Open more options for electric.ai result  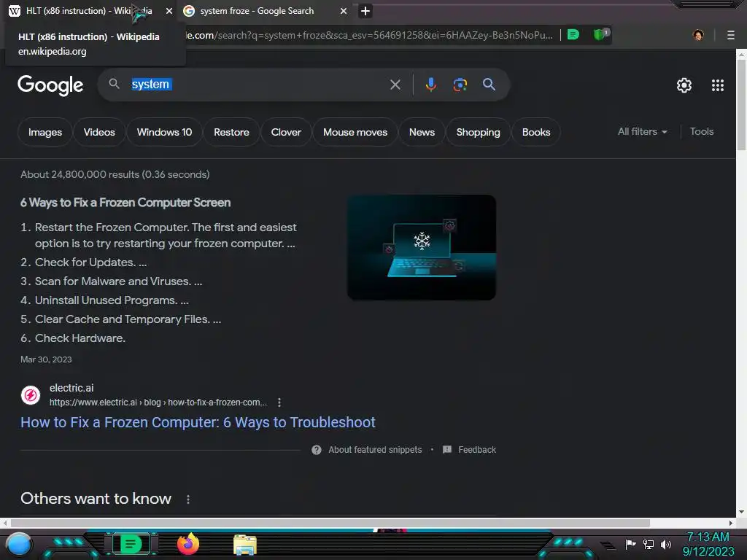(x=279, y=402)
